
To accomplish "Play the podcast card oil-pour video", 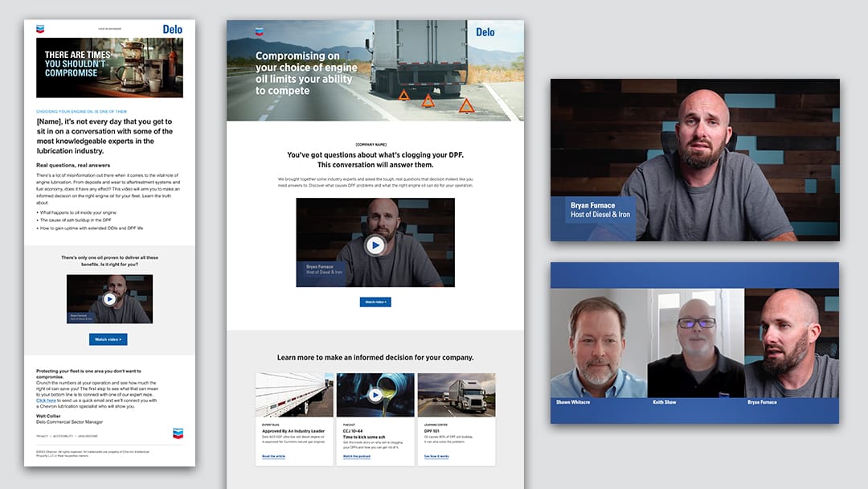I will [375, 395].
